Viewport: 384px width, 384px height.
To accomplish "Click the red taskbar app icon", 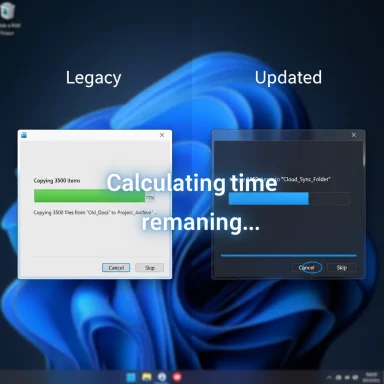I will (177, 377).
